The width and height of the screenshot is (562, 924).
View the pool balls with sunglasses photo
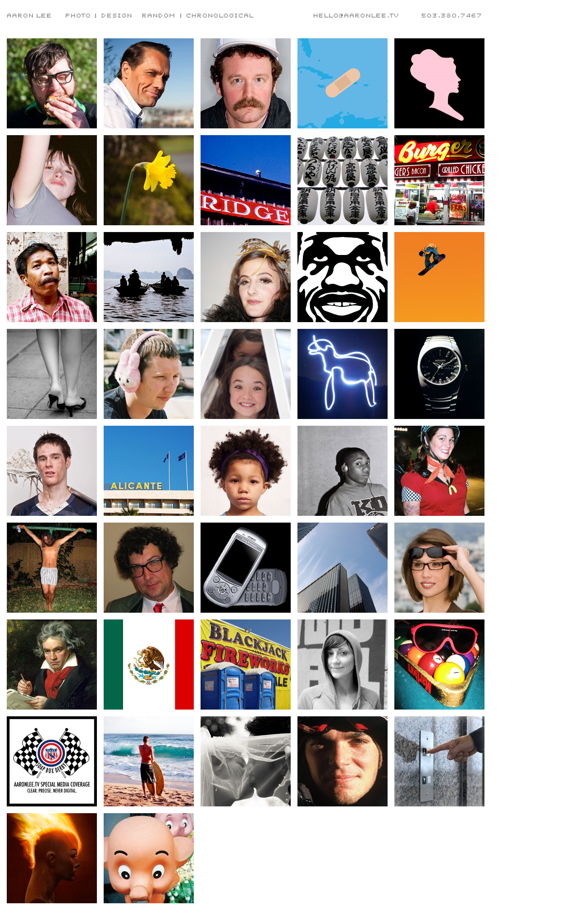(x=439, y=665)
